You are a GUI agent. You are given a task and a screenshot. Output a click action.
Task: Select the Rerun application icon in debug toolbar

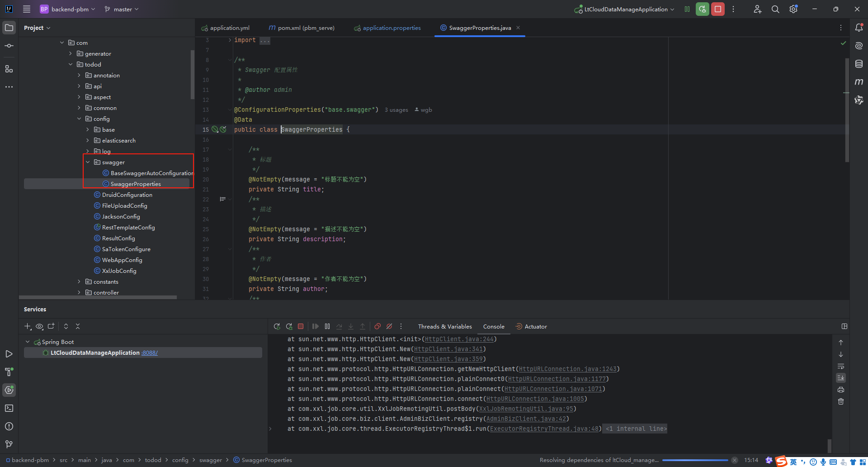tap(277, 326)
